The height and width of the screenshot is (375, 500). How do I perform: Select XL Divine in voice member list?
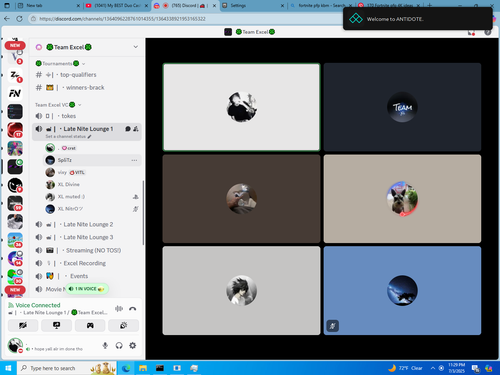[x=93, y=184]
